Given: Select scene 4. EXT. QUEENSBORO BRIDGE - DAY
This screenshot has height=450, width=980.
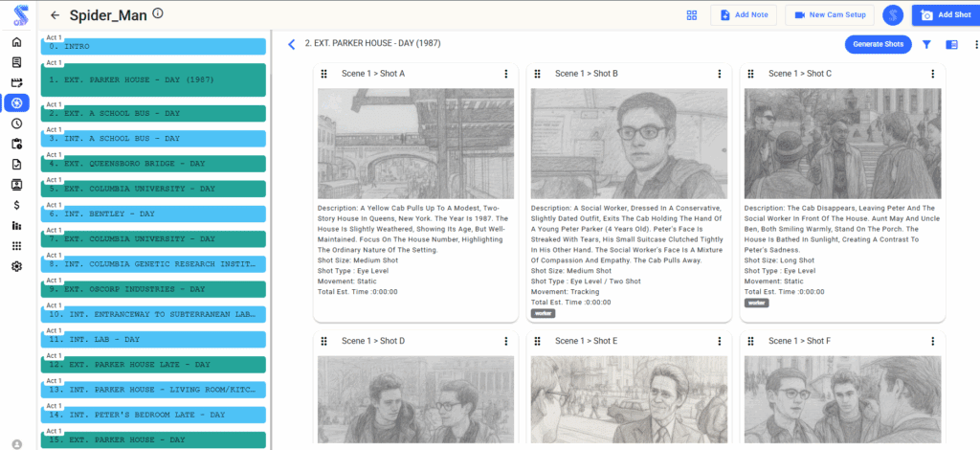Looking at the screenshot, I should click(x=153, y=163).
